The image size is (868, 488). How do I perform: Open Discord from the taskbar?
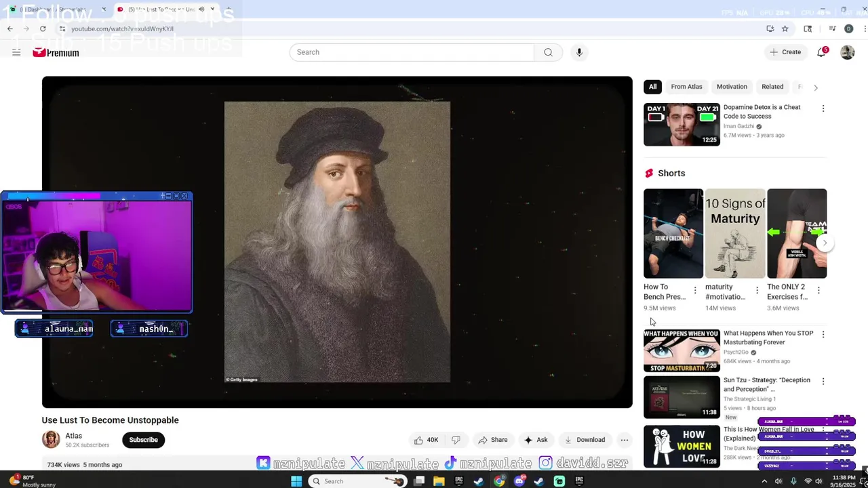[x=519, y=481]
